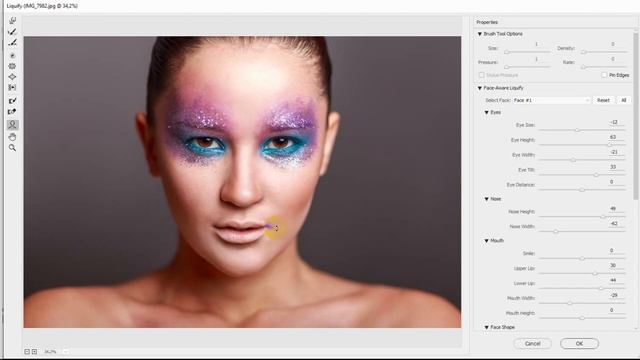Click OK to apply Liquify changes
640x360 pixels.
click(579, 344)
